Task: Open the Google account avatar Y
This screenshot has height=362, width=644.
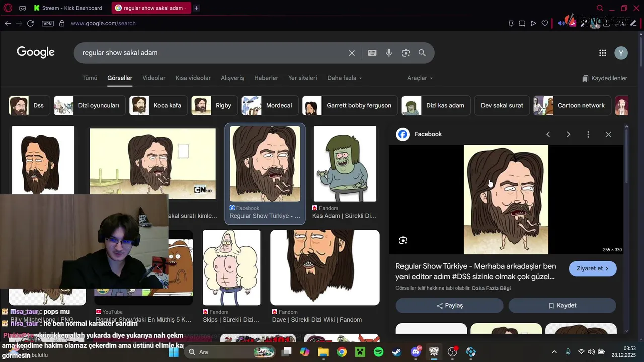Action: coord(621,53)
